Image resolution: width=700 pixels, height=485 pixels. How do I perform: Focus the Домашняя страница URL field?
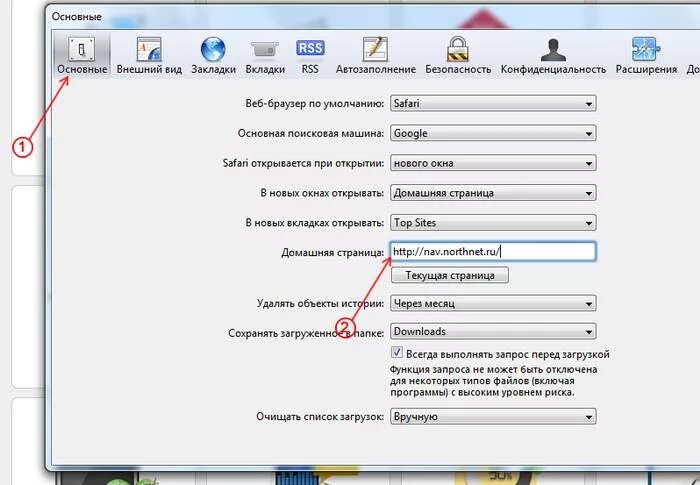(493, 251)
